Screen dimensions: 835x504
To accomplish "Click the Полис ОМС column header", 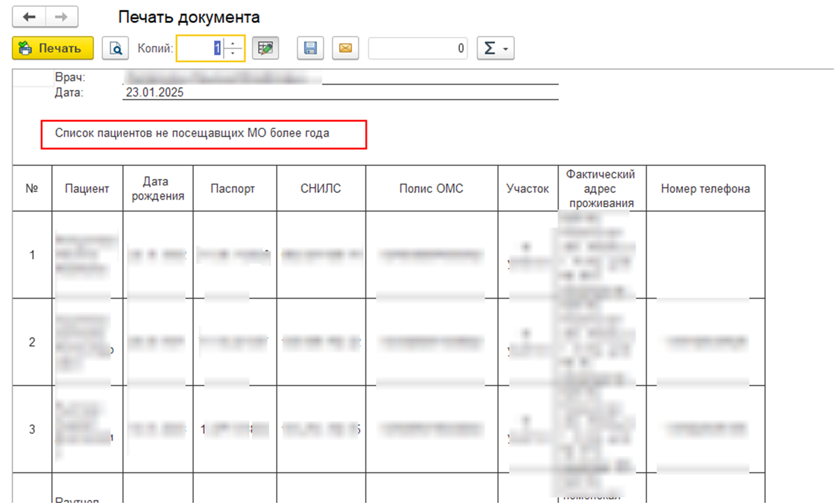I will [x=431, y=189].
